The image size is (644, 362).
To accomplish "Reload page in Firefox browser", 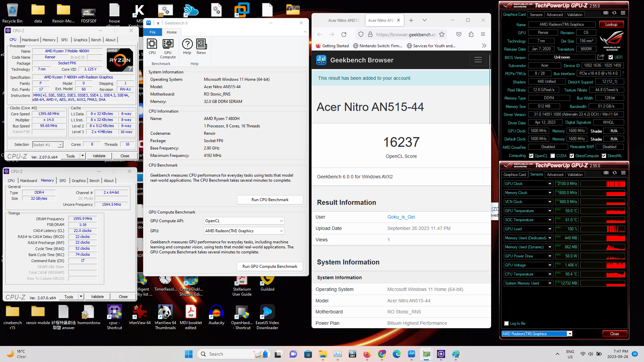I will tap(344, 35).
